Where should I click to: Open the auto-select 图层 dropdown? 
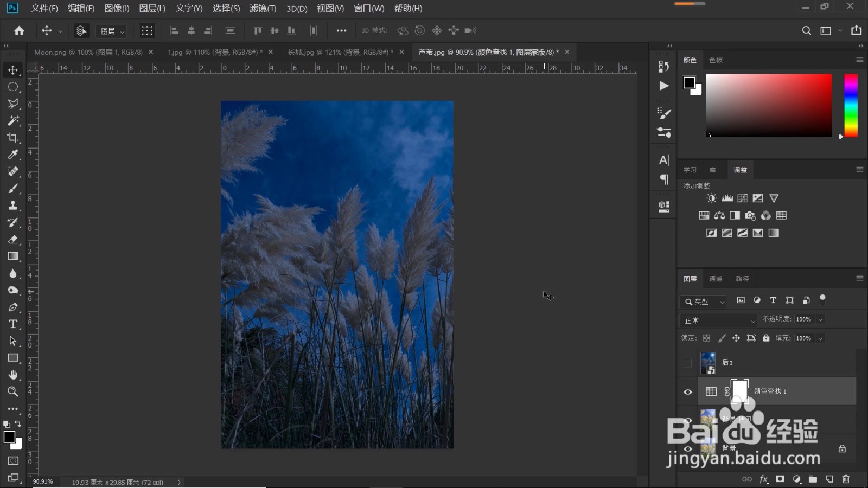(x=112, y=31)
